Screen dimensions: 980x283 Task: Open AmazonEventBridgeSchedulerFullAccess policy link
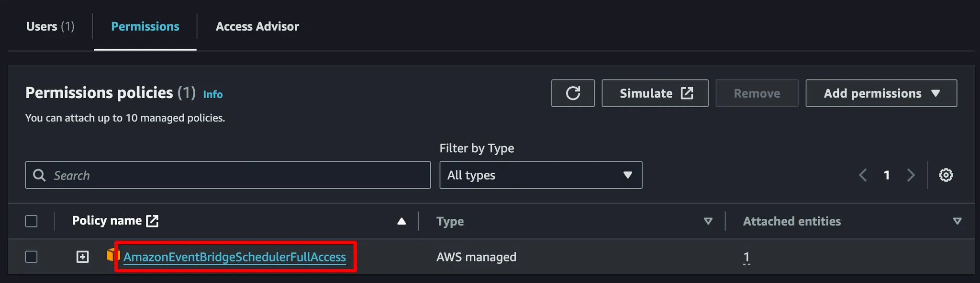[x=234, y=257]
